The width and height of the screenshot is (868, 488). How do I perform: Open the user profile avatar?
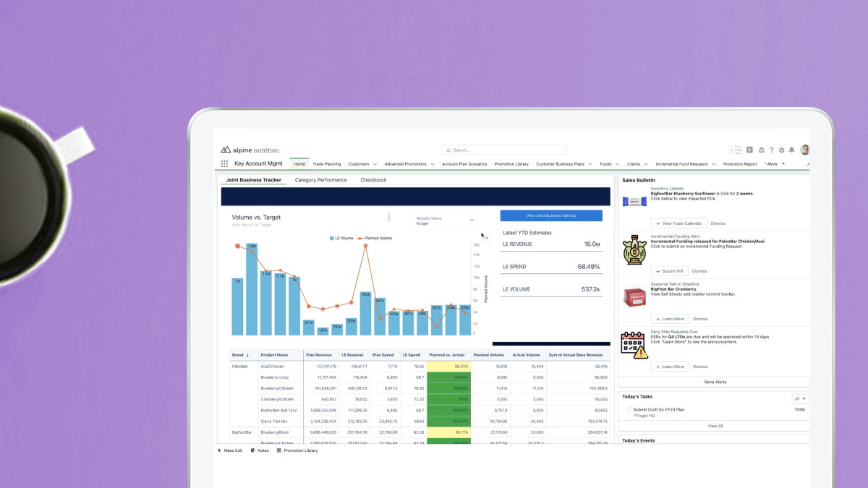coord(805,150)
